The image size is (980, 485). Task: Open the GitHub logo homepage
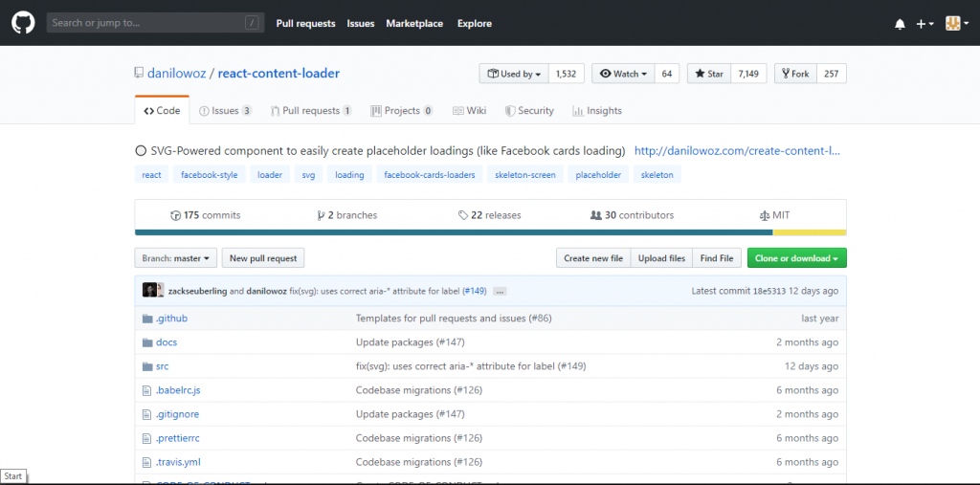tap(23, 23)
